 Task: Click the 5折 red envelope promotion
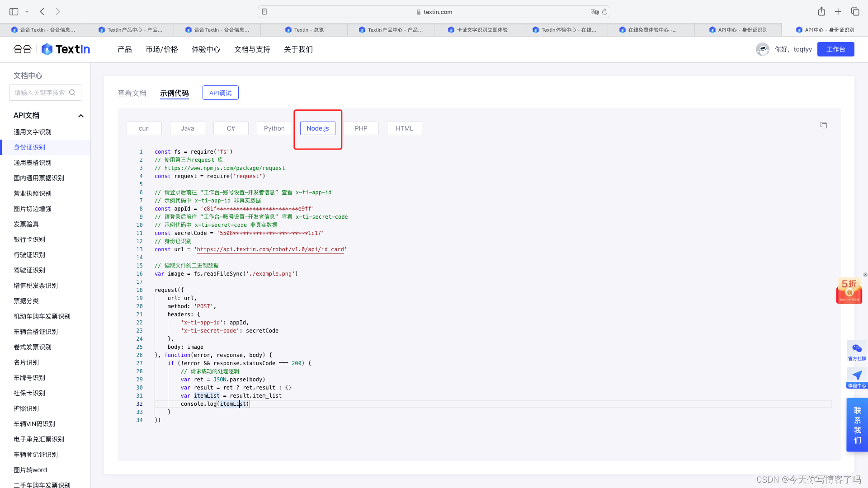tap(849, 291)
